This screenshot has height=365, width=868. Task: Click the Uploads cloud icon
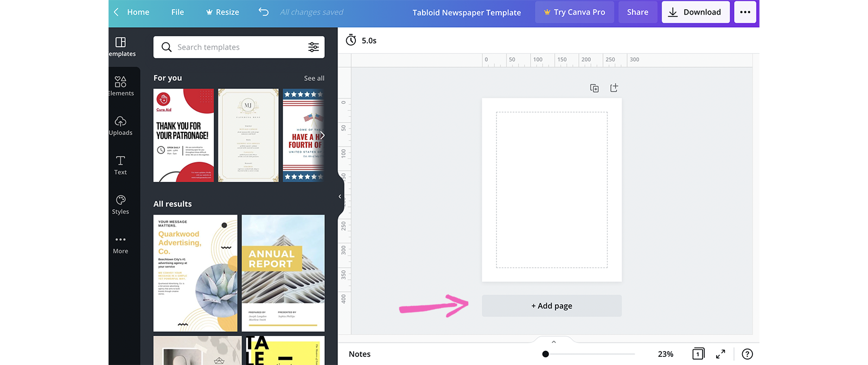point(120,121)
